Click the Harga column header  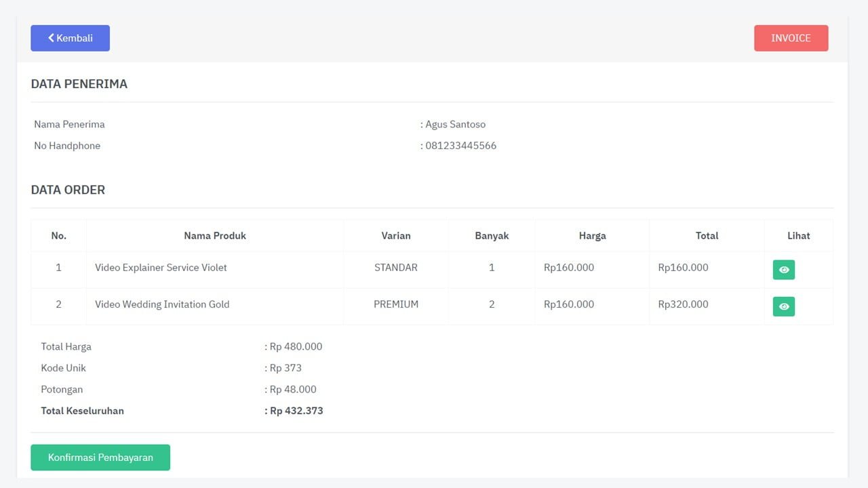pyautogui.click(x=592, y=236)
